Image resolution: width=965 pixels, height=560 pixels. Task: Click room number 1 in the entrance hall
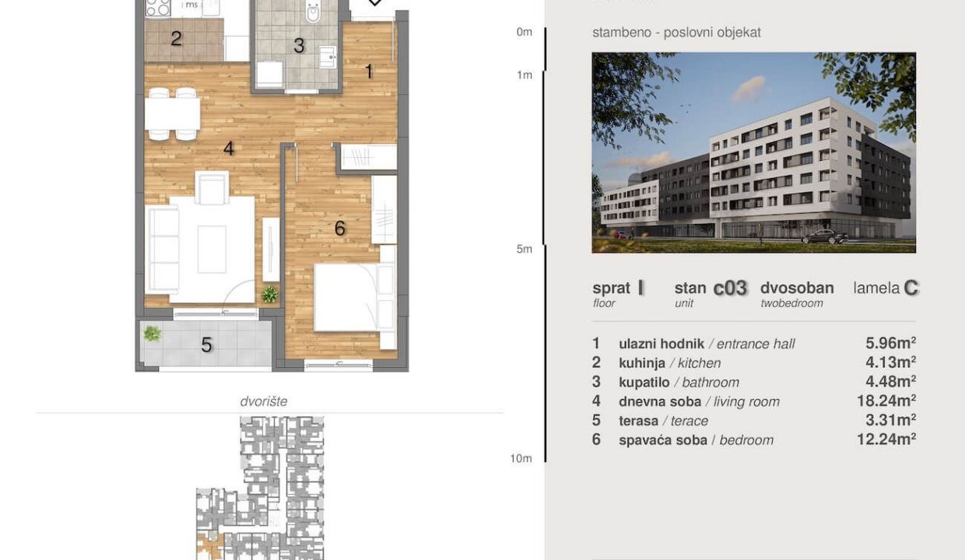pyautogui.click(x=369, y=72)
